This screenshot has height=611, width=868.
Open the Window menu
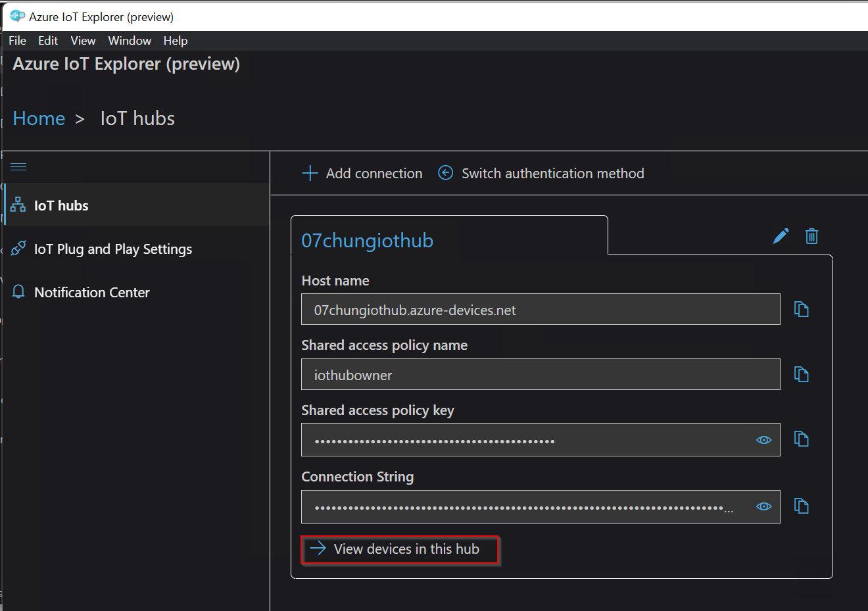pos(130,40)
